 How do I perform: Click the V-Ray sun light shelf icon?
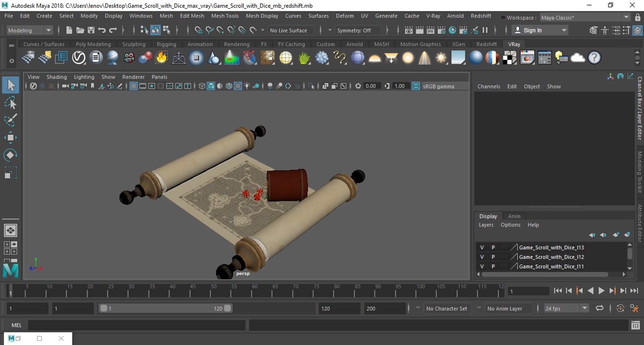tap(441, 58)
